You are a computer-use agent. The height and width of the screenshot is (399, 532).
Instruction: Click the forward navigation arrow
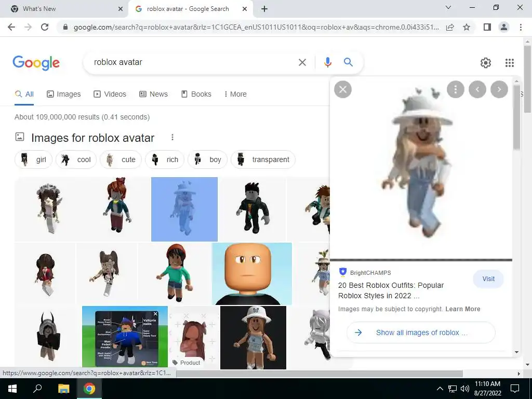[28, 27]
